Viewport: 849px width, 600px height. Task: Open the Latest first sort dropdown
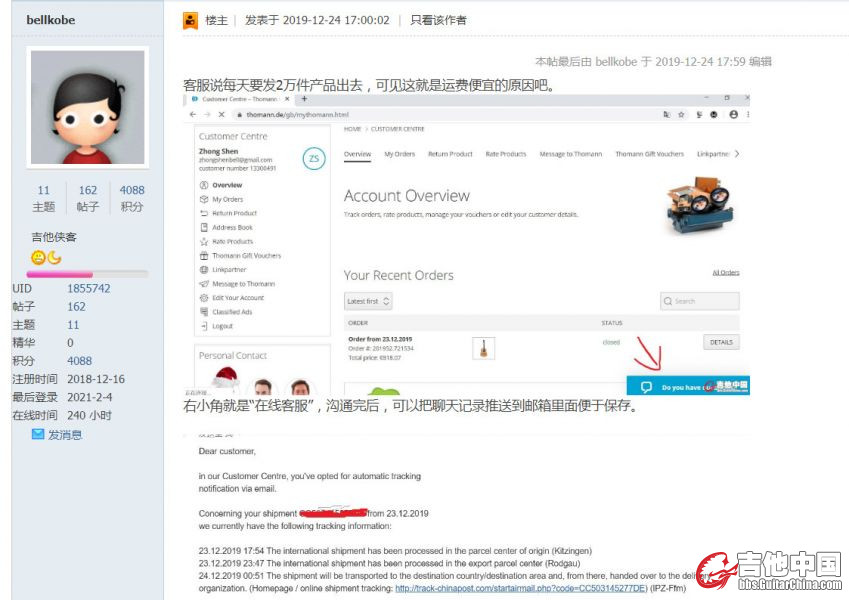pyautogui.click(x=368, y=301)
